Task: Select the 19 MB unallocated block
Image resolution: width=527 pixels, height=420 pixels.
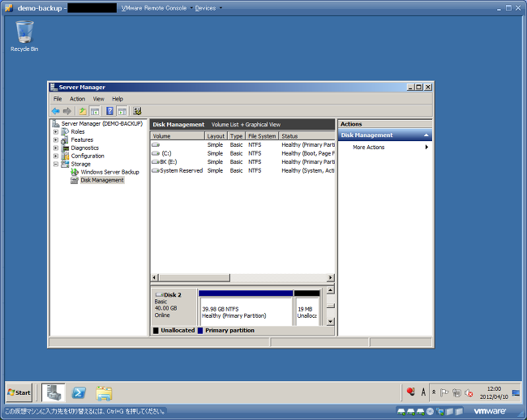Action: point(306,308)
